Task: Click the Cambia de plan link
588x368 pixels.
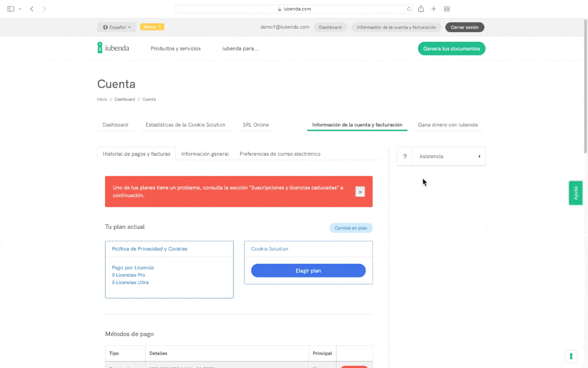Action: 350,228
